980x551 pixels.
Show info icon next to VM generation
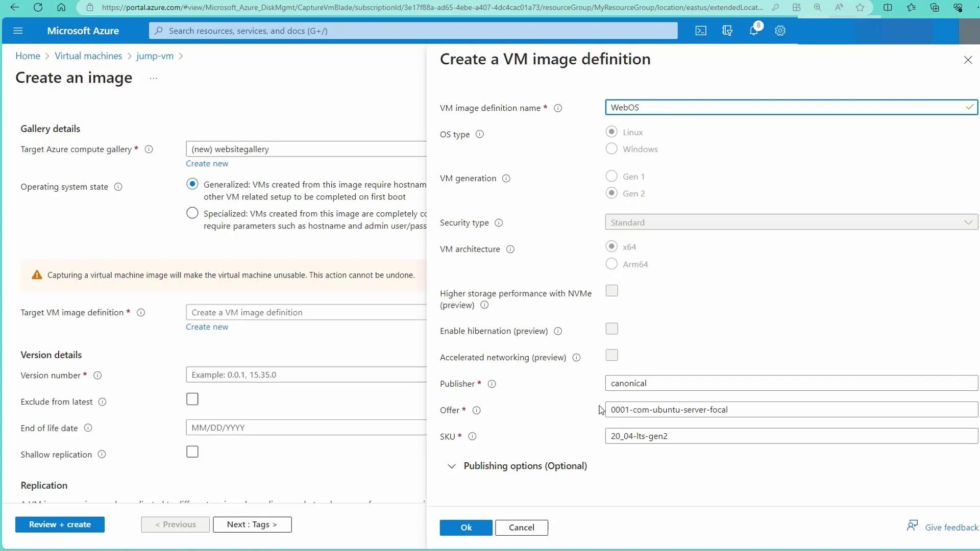(x=506, y=179)
